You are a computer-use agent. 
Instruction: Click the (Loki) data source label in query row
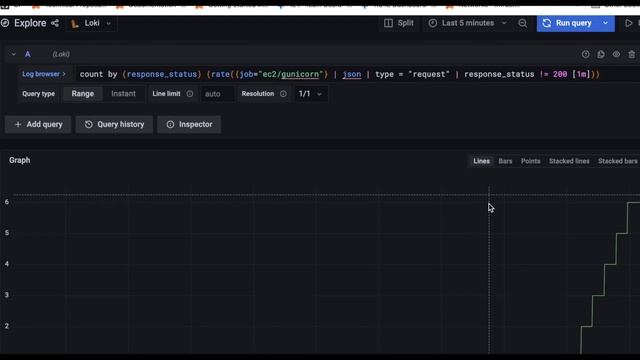click(x=61, y=54)
